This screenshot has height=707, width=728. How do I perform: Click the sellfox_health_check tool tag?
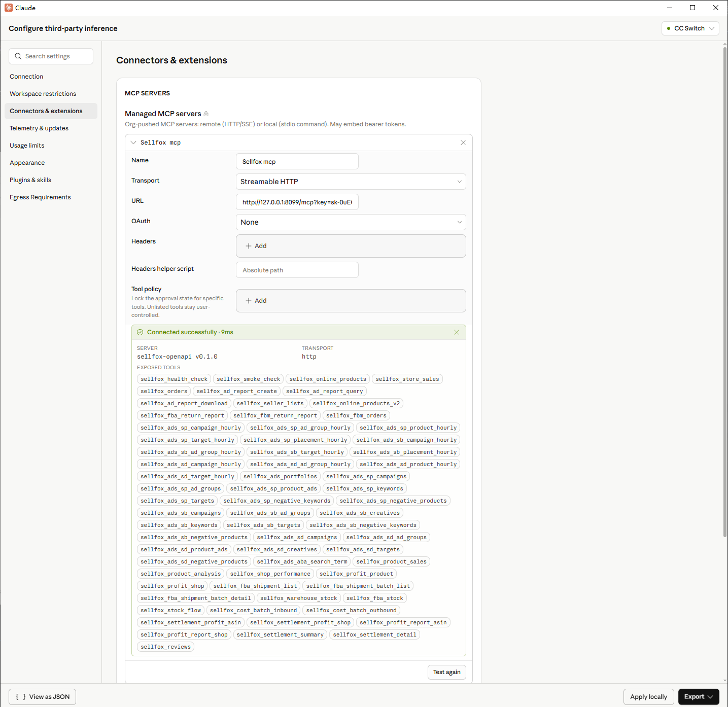pos(174,379)
